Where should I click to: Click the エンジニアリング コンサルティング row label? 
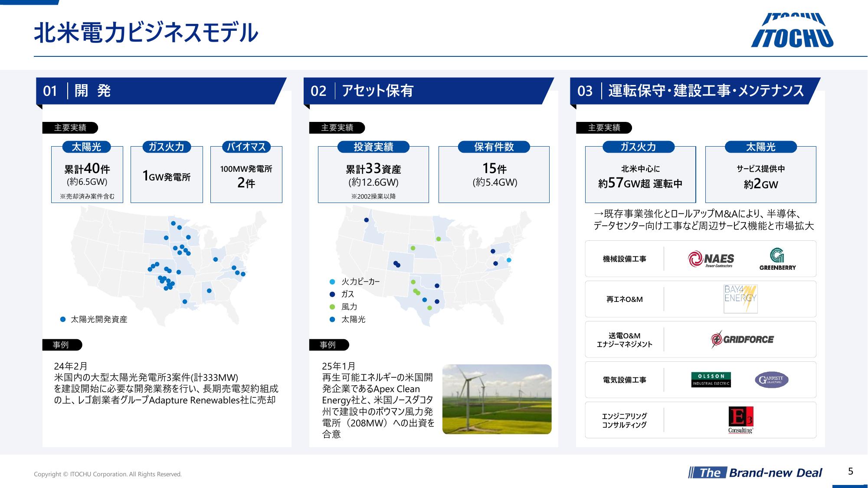click(x=625, y=420)
